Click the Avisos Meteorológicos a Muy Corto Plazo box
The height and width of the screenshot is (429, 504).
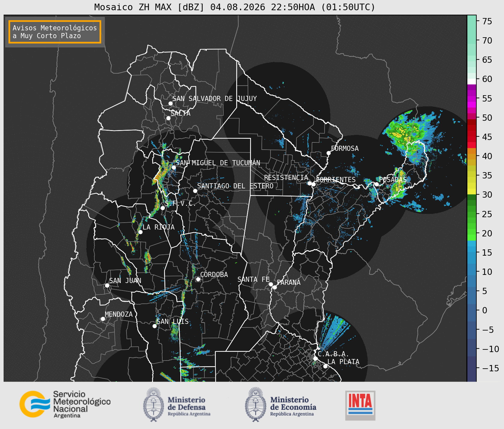point(55,32)
